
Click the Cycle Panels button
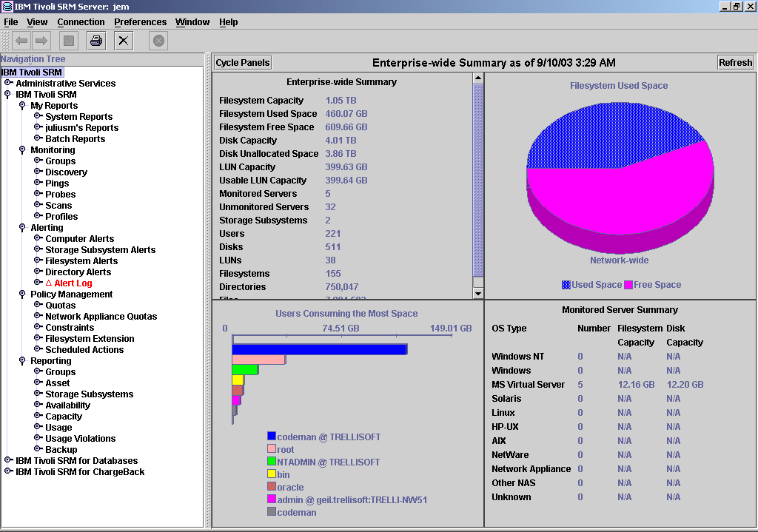coord(243,63)
